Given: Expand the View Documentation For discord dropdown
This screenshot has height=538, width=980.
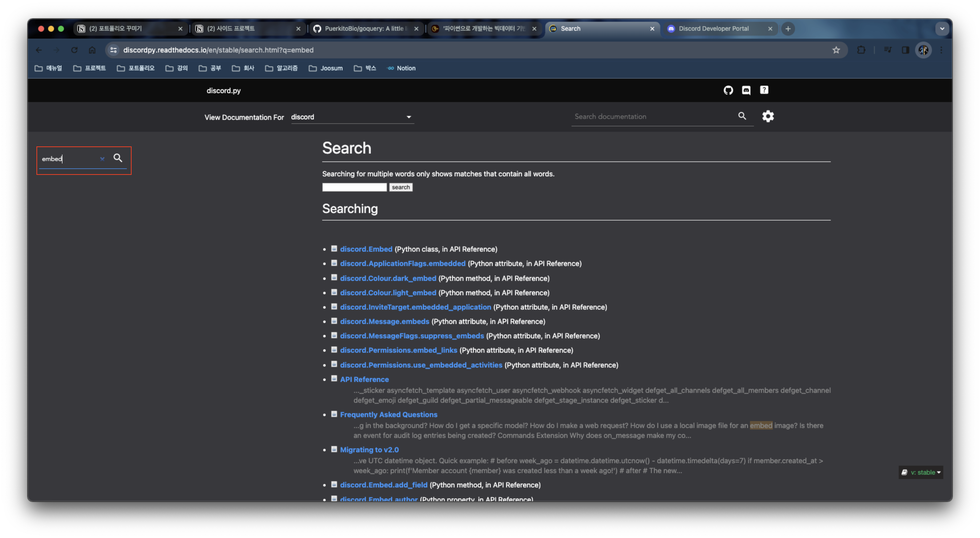Looking at the screenshot, I should pos(352,117).
